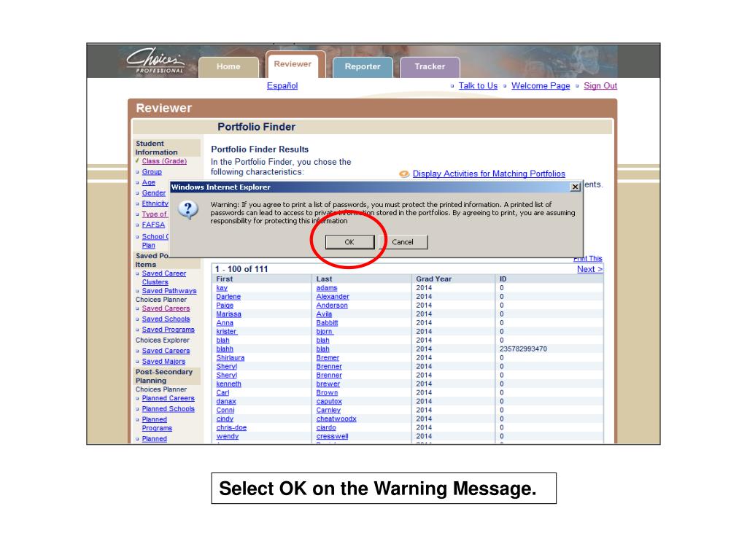Open Planned Schools link
The image size is (747, 560).
169,409
